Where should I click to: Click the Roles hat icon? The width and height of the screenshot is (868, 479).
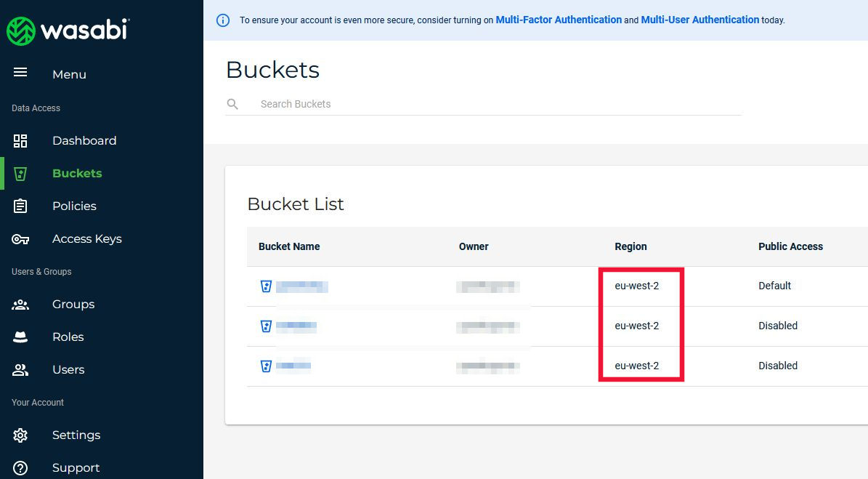pos(20,337)
